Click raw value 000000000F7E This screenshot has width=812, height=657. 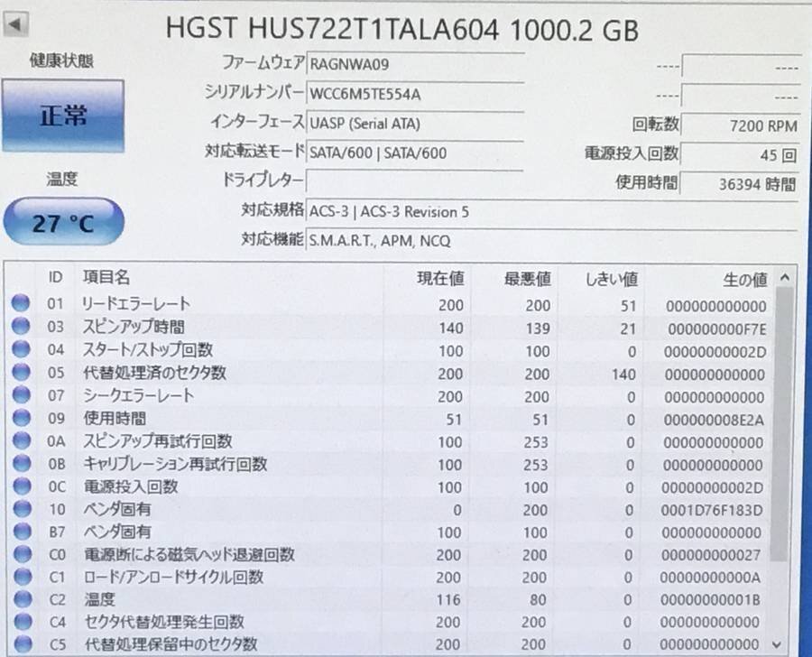pyautogui.click(x=717, y=329)
